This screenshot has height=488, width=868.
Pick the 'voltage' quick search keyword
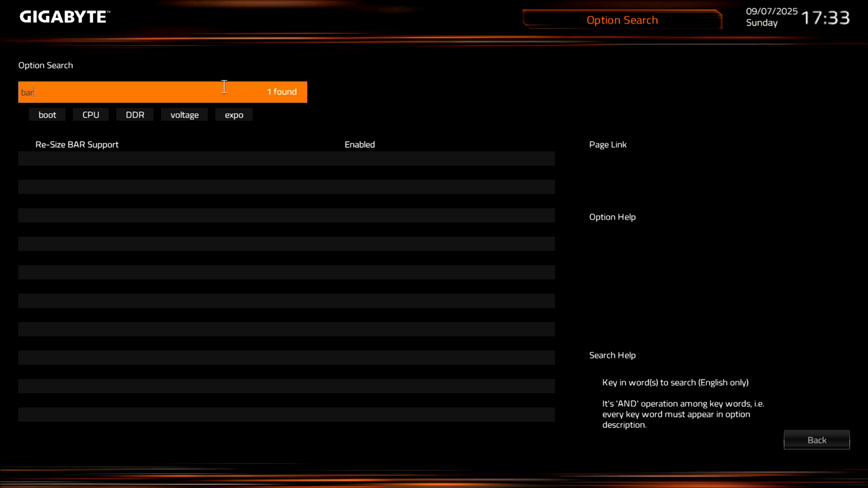point(184,115)
